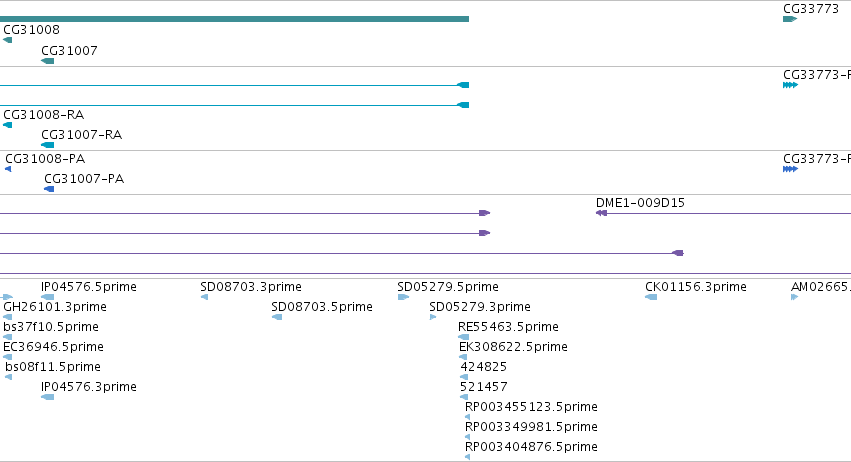Open the RP003455123.5prime label
Viewport: 851px width, 462px height.
(531, 407)
